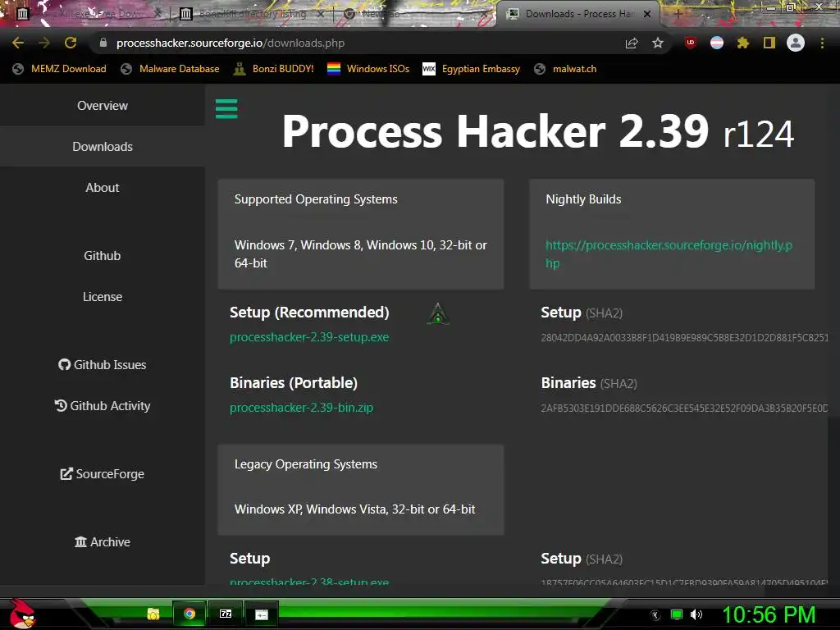
Task: Open the About sidebar item
Action: [103, 188]
